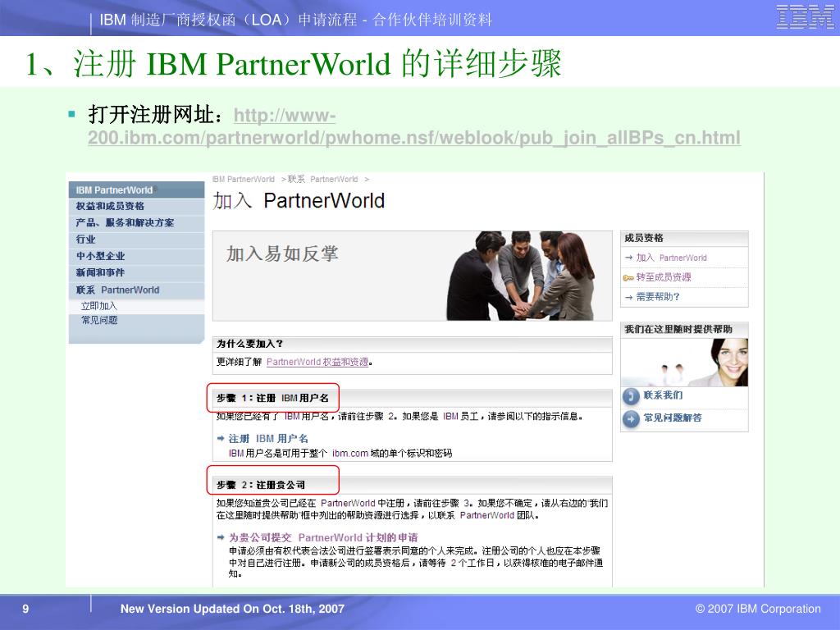Viewport: 840px width, 630px height.
Task: Click the 为什么要加入? section heading
Action: pos(249,344)
